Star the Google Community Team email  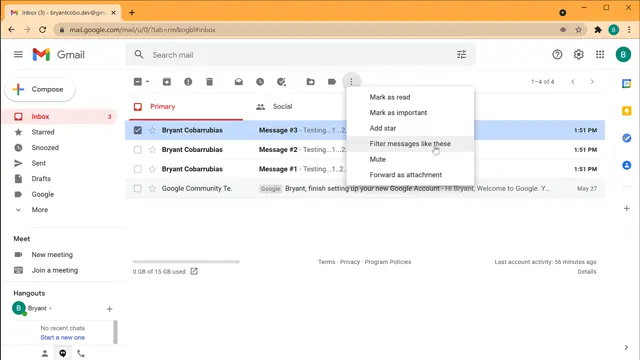point(152,189)
